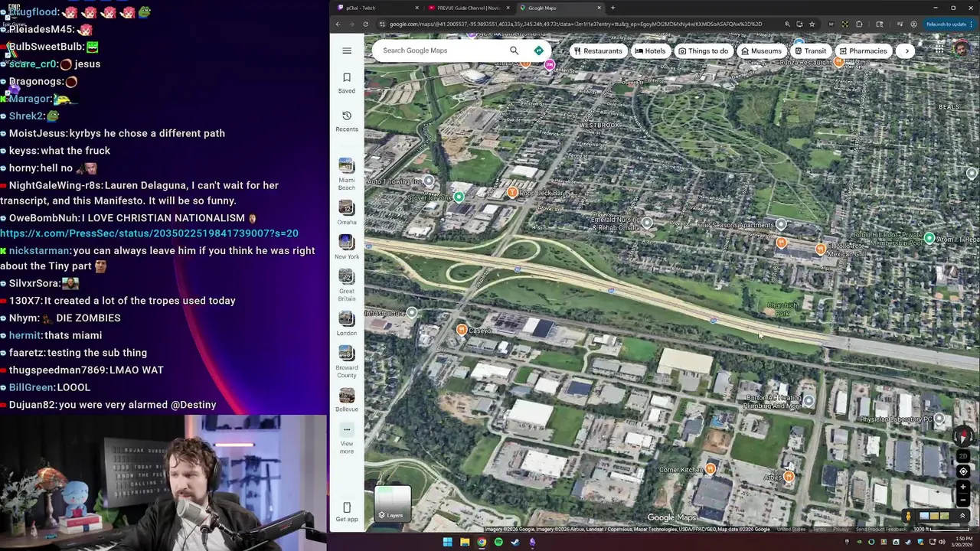980x551 pixels.
Task: Filter map by Hotels
Action: [650, 51]
